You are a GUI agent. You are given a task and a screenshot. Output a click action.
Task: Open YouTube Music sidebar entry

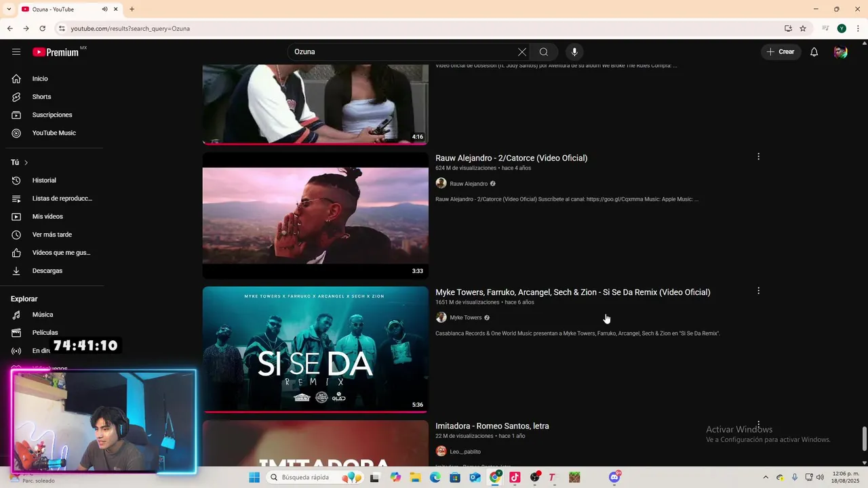click(54, 133)
